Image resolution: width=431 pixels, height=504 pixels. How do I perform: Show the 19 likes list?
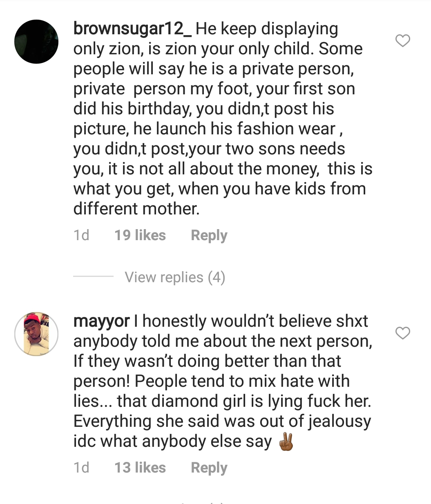tap(140, 236)
